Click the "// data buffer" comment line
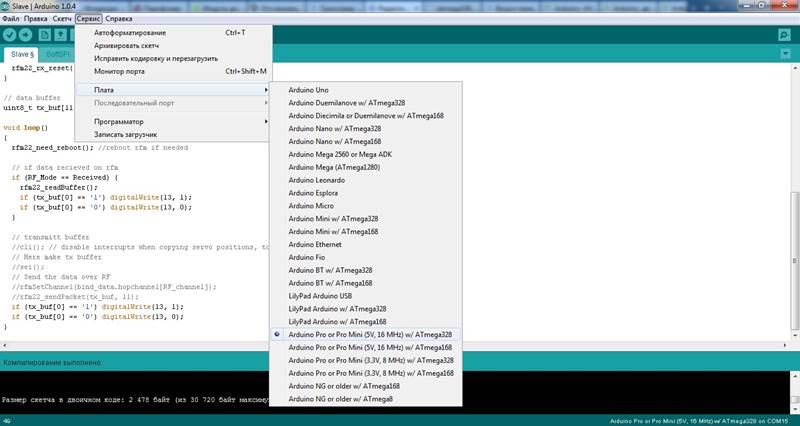800x426 pixels. point(32,98)
